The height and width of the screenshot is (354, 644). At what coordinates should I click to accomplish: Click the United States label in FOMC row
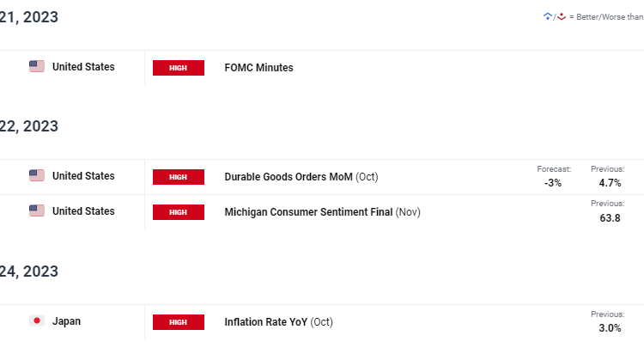click(x=83, y=67)
